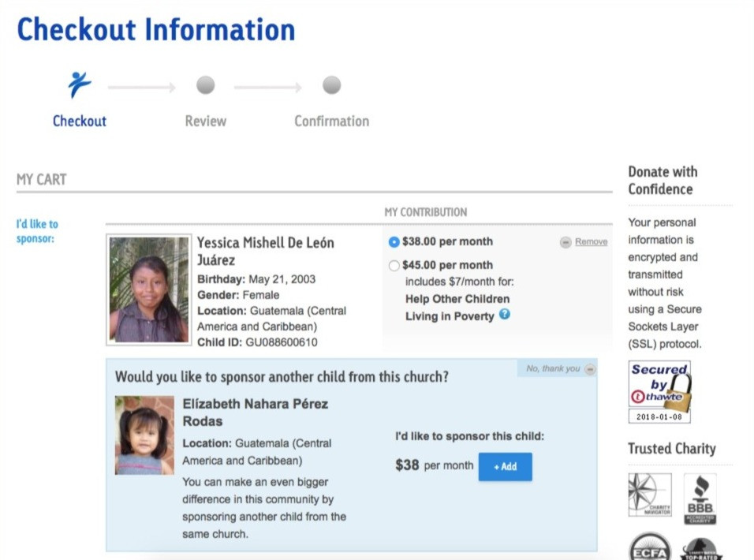Open the Help Other Children info question icon
Viewport: 754px width, 560px height.
pyautogui.click(x=505, y=315)
